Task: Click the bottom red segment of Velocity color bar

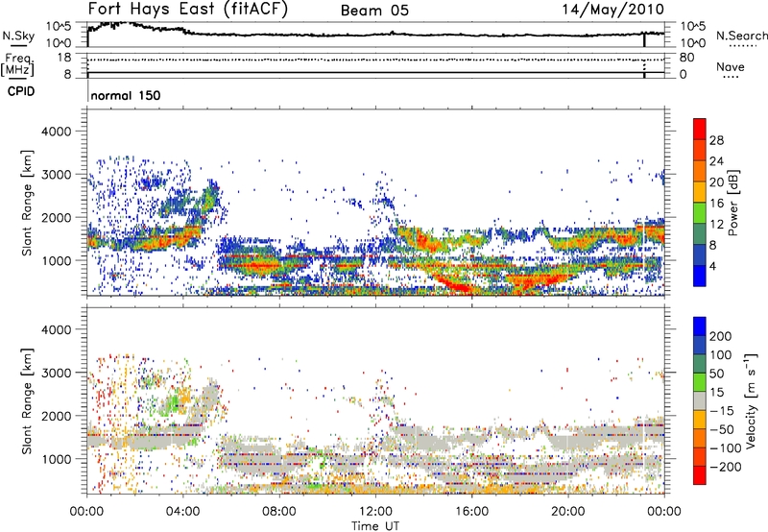Action: pyautogui.click(x=700, y=475)
